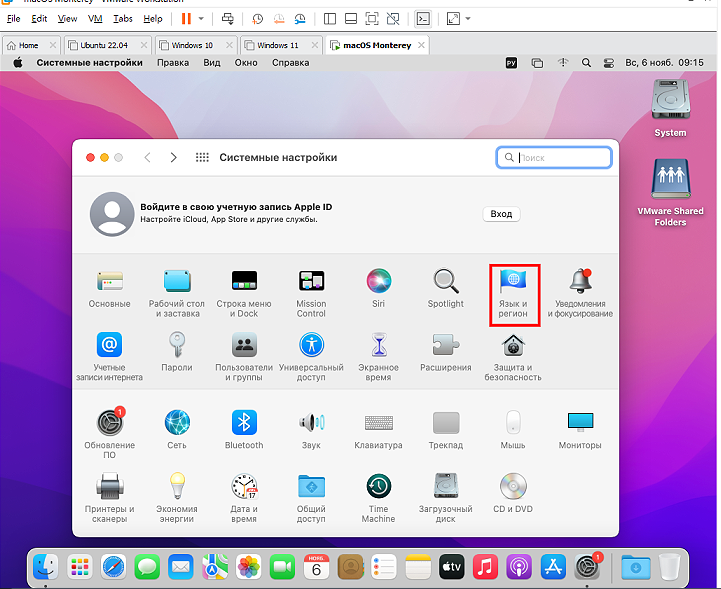Click the Apple ID account avatar
This screenshot has height=589, width=721.
[112, 214]
